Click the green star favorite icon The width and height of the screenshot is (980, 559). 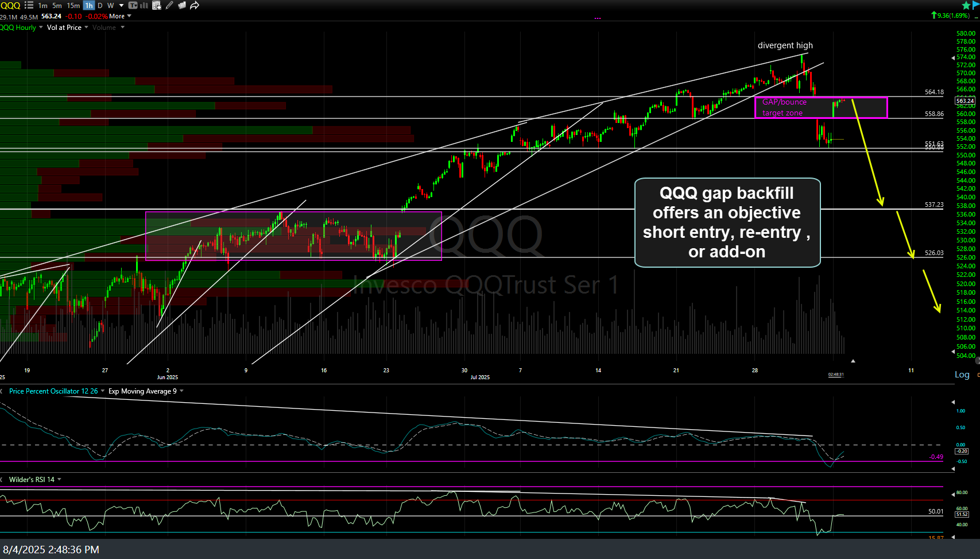[966, 5]
